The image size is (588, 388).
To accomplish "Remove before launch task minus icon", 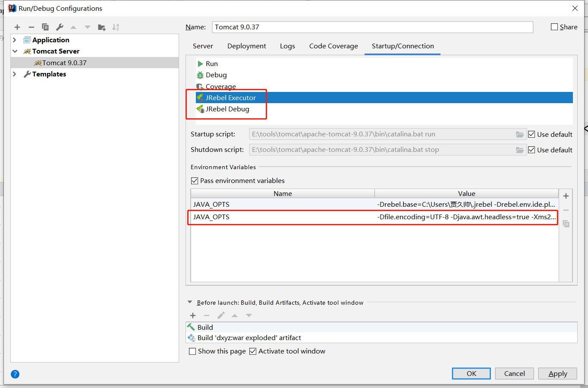I will click(x=207, y=315).
